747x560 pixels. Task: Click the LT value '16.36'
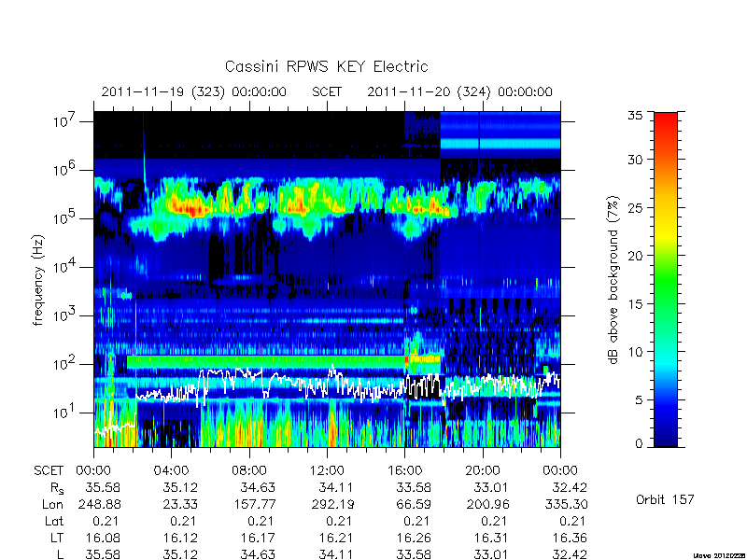(x=570, y=539)
